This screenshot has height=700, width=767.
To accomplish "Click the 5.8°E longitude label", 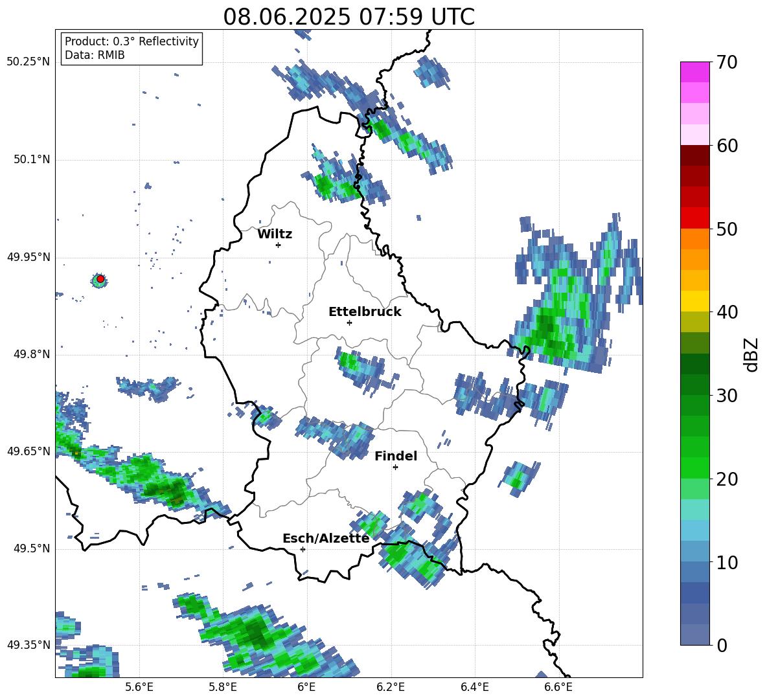I will pos(223,687).
